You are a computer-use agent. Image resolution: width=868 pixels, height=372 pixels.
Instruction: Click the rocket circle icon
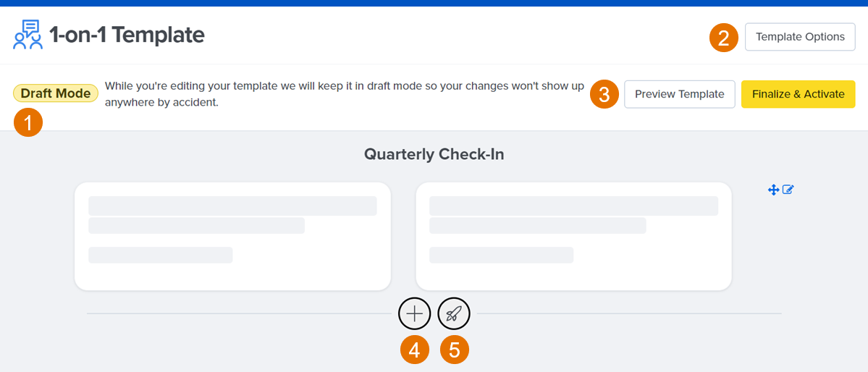coord(454,314)
